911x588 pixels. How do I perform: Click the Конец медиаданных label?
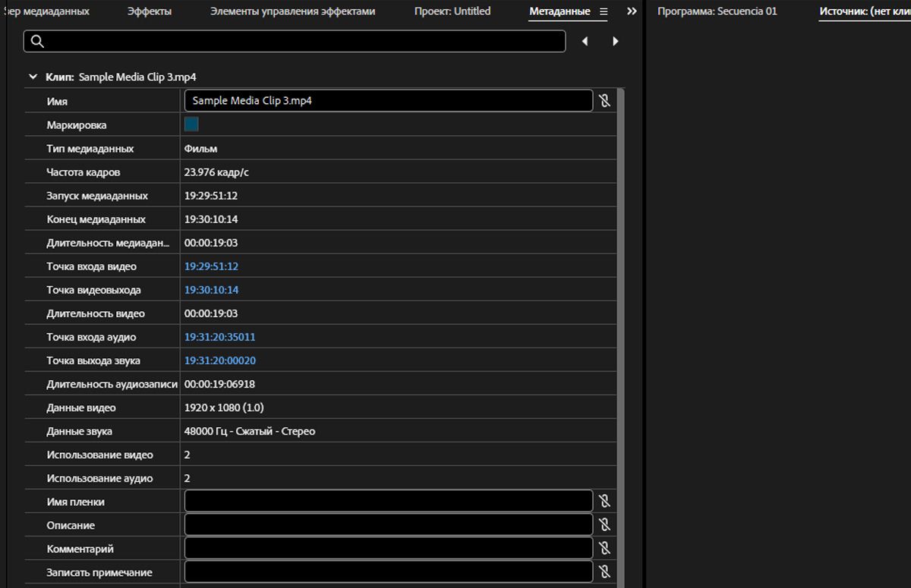pos(96,219)
